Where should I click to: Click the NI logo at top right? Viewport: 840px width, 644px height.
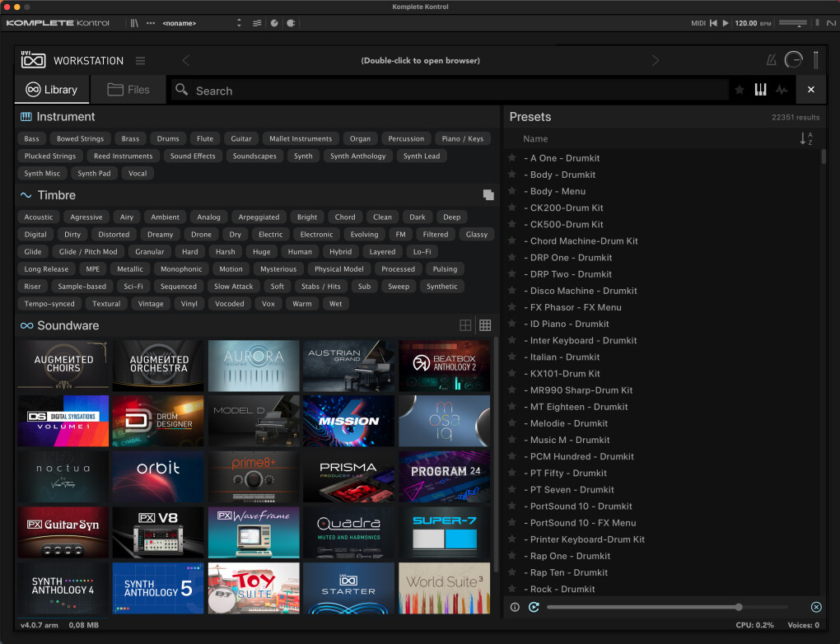point(831,23)
